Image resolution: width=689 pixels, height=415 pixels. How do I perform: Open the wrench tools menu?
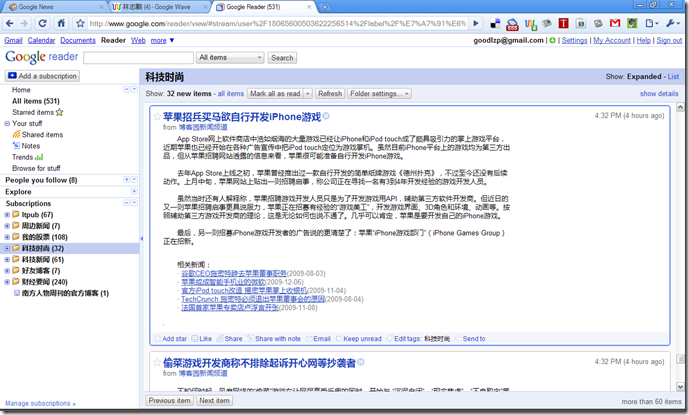click(x=672, y=23)
